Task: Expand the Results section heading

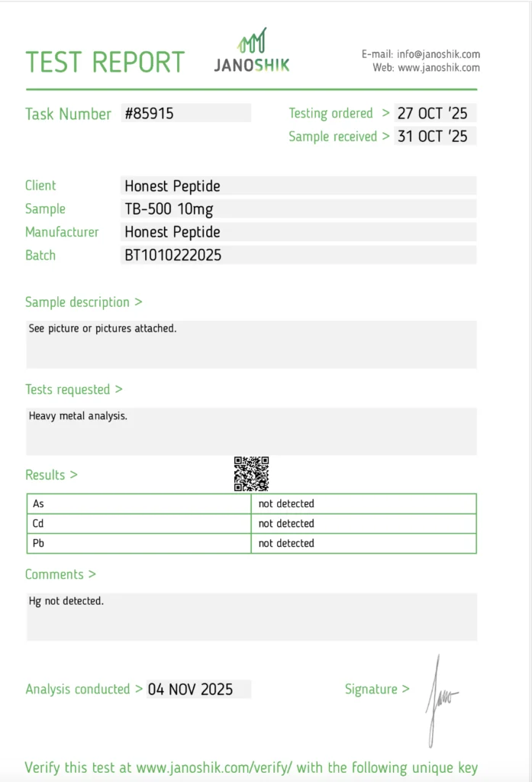Action: pyautogui.click(x=51, y=475)
